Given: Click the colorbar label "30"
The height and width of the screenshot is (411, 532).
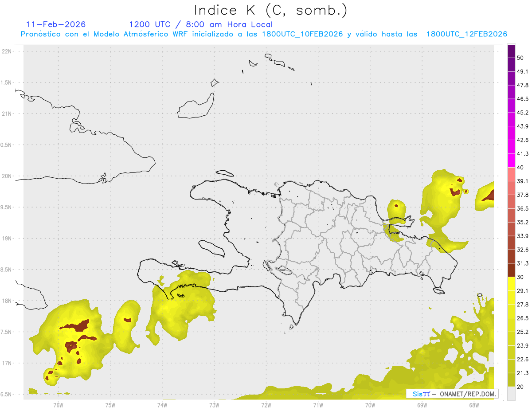Looking at the screenshot, I should tap(520, 277).
